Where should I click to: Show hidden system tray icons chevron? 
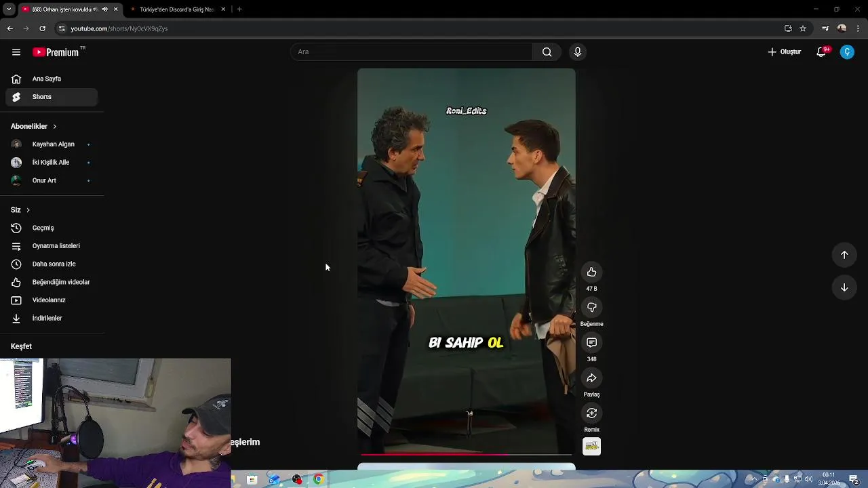coord(753,479)
